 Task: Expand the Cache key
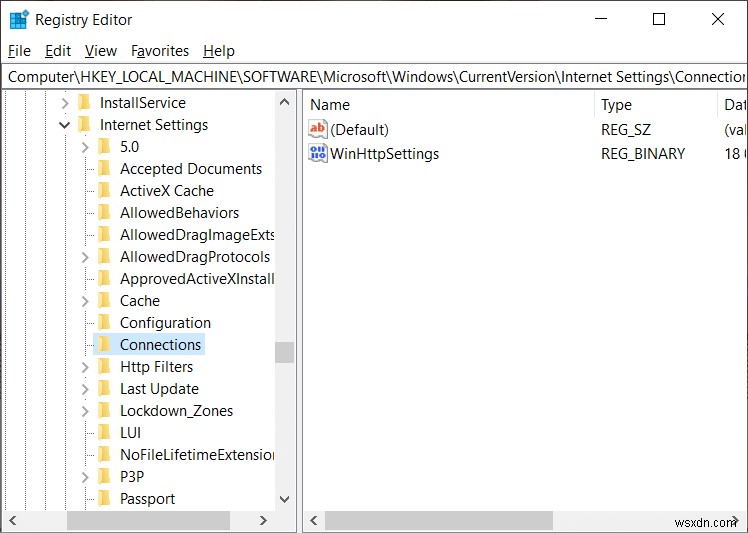pyautogui.click(x=85, y=301)
